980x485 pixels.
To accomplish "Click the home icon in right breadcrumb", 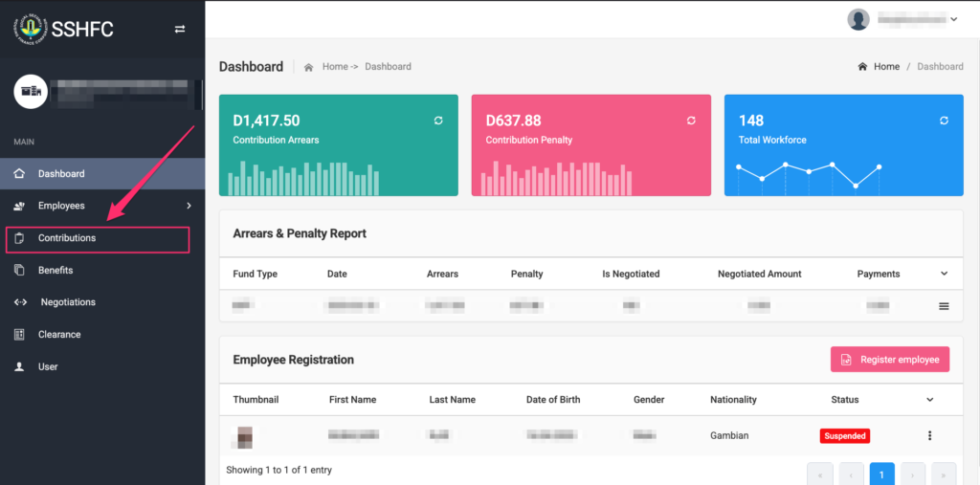I will click(x=862, y=67).
